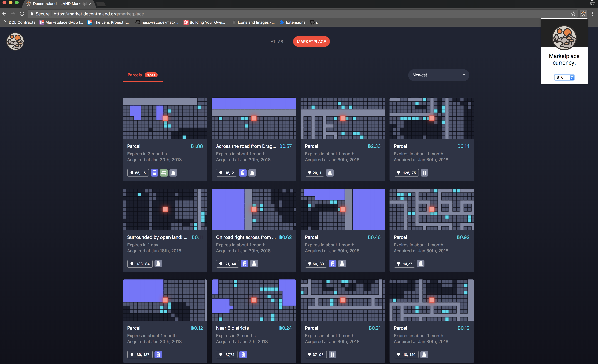Click coordinates badge 59,130
The height and width of the screenshot is (364, 598).
(316, 264)
